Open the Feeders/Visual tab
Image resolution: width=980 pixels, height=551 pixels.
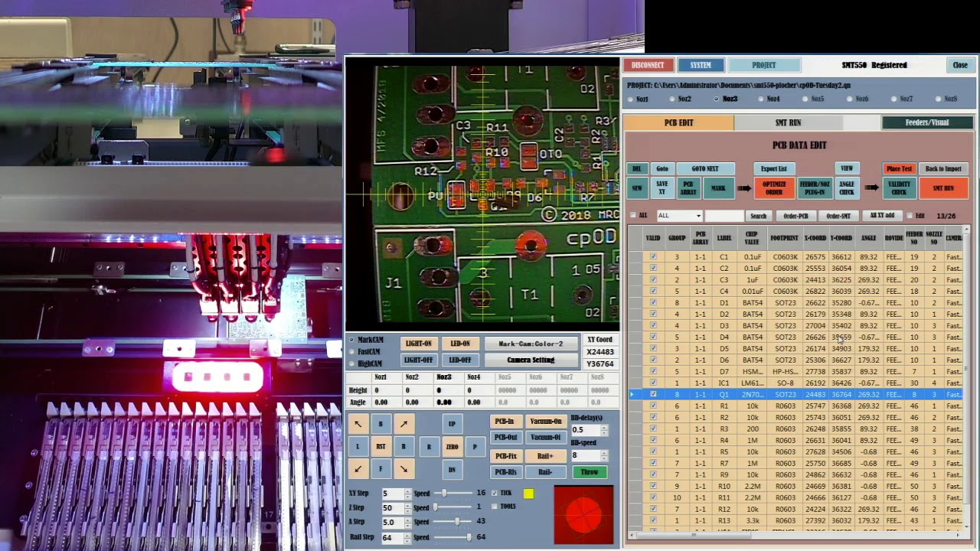coord(927,122)
